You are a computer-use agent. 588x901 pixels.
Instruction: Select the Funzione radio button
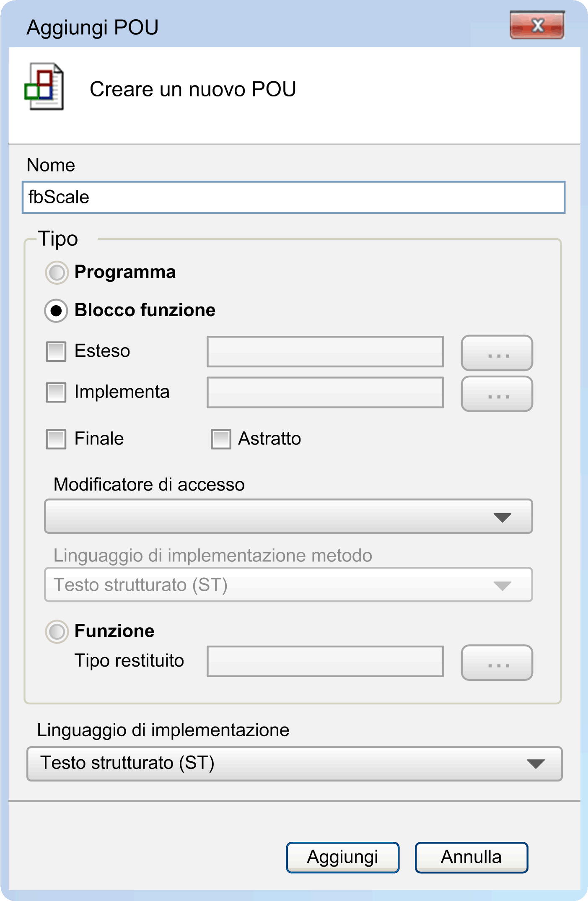[x=57, y=631]
